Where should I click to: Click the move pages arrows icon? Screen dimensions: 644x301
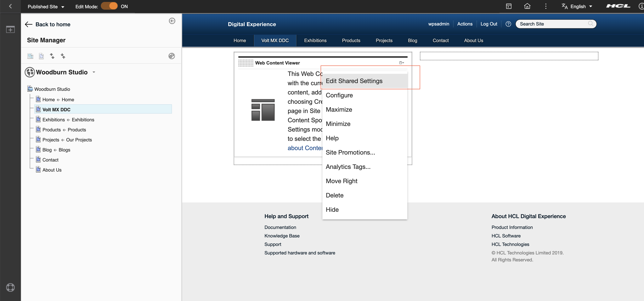(x=52, y=56)
